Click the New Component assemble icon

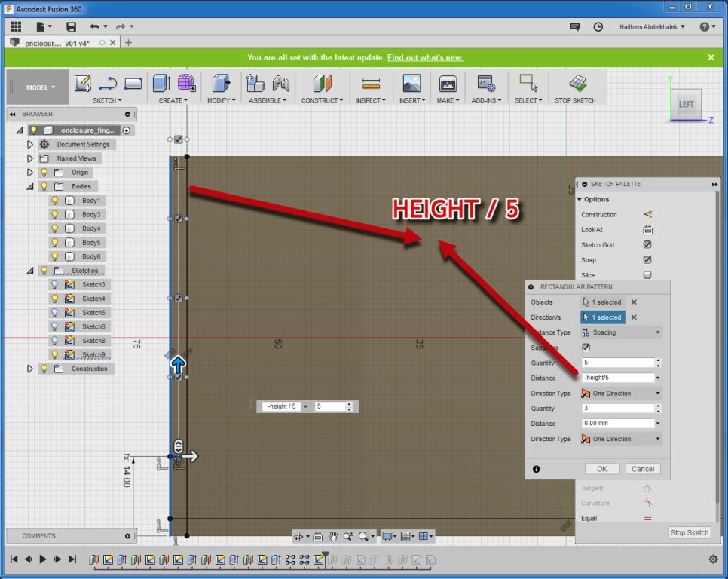click(255, 84)
